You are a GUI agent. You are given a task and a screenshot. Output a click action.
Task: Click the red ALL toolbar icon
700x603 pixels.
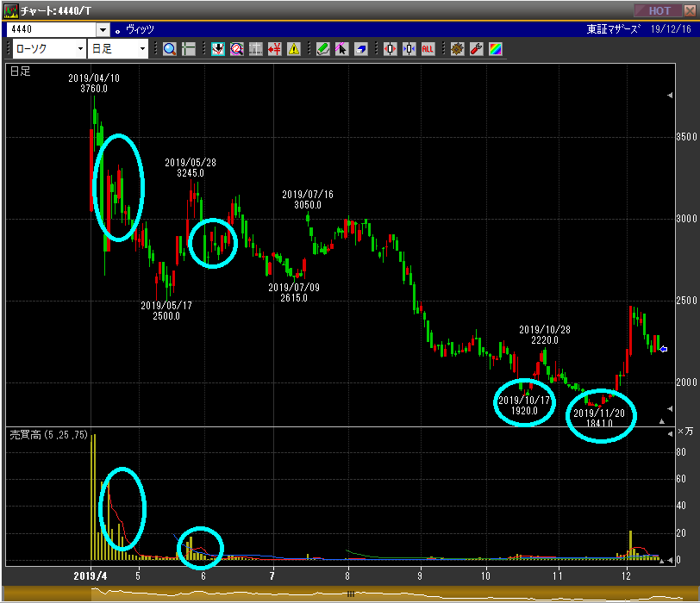pyautogui.click(x=428, y=49)
